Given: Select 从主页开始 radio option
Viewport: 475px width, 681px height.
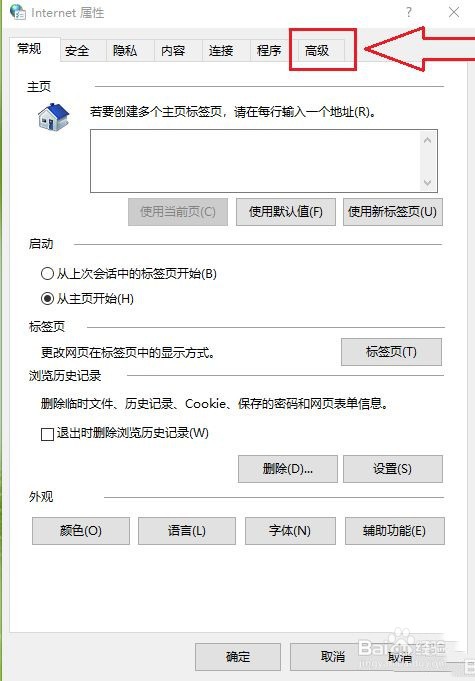Looking at the screenshot, I should click(x=87, y=299).
